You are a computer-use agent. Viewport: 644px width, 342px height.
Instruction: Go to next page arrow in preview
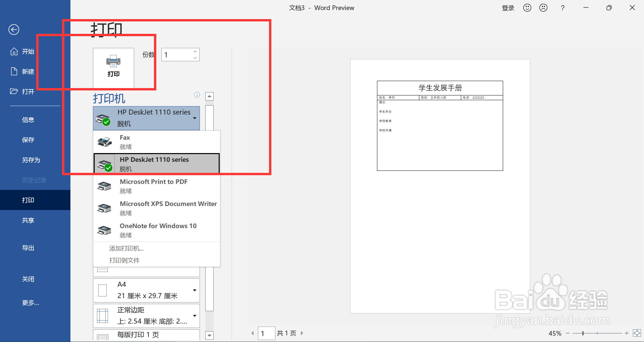point(302,333)
